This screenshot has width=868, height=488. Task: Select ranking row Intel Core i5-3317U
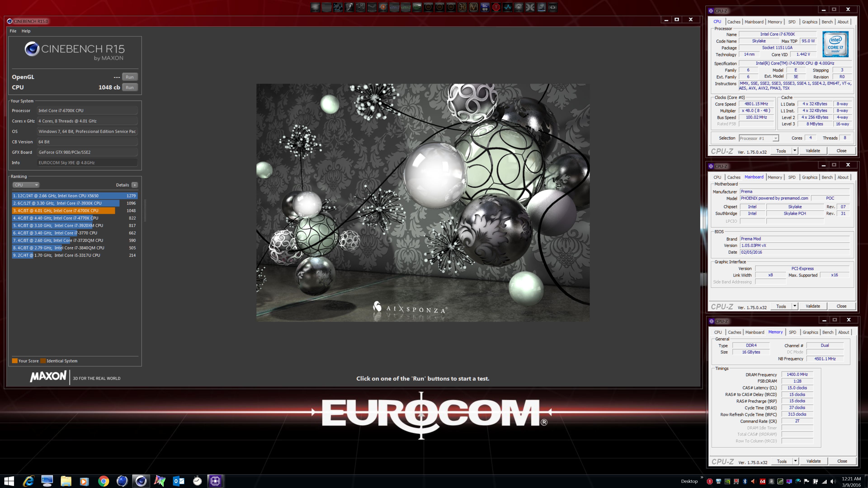[74, 255]
